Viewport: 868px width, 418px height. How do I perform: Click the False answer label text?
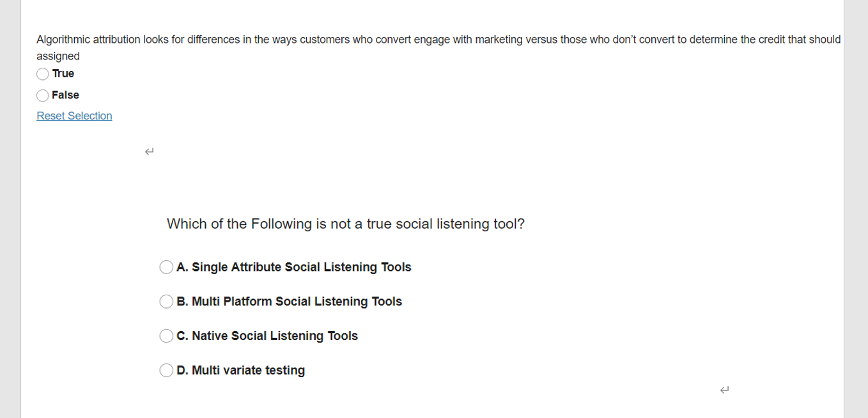tap(66, 95)
